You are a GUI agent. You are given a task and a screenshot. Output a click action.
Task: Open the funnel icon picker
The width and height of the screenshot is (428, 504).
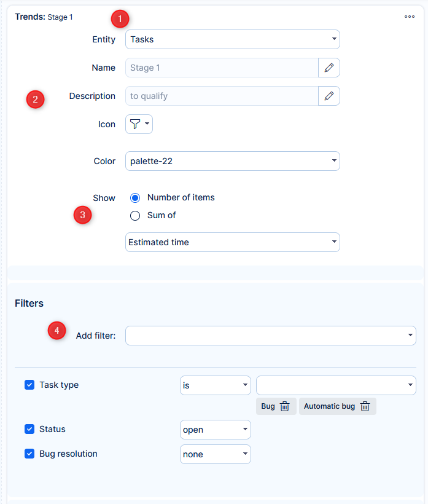pos(139,124)
